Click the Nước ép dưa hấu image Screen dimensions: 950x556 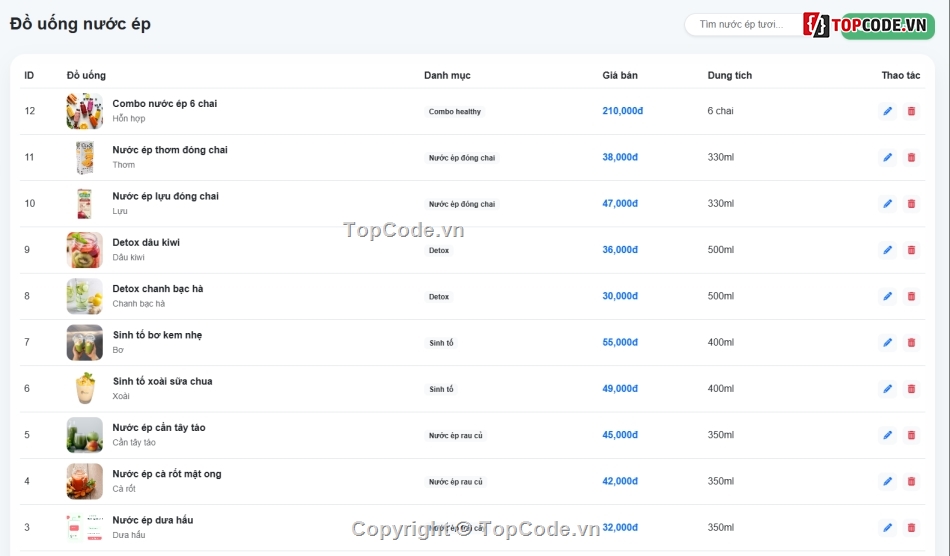click(85, 528)
